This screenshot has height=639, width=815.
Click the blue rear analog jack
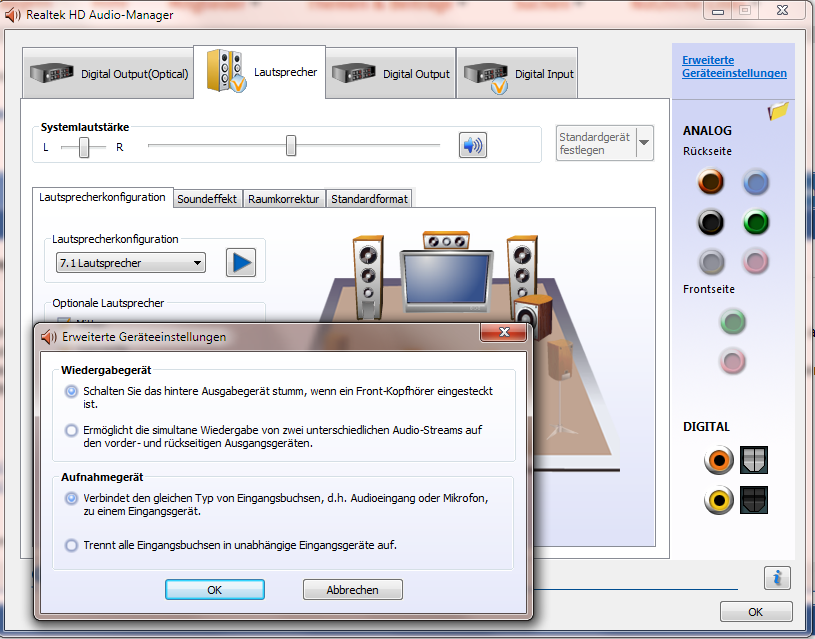point(755,182)
